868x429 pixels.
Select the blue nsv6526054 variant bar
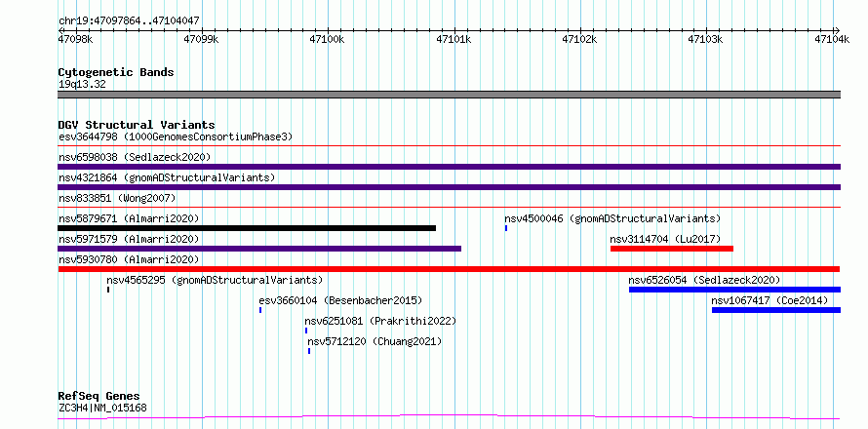pos(734,290)
